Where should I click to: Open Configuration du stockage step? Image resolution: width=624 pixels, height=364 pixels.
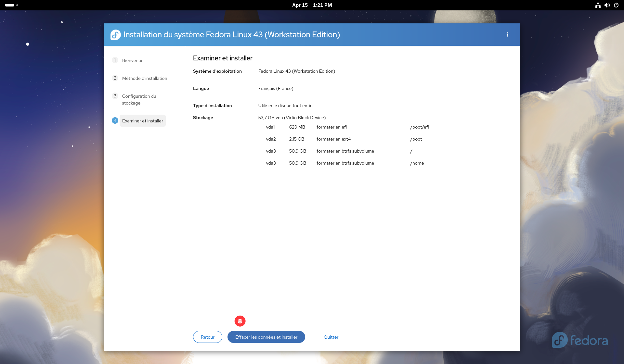click(x=139, y=99)
